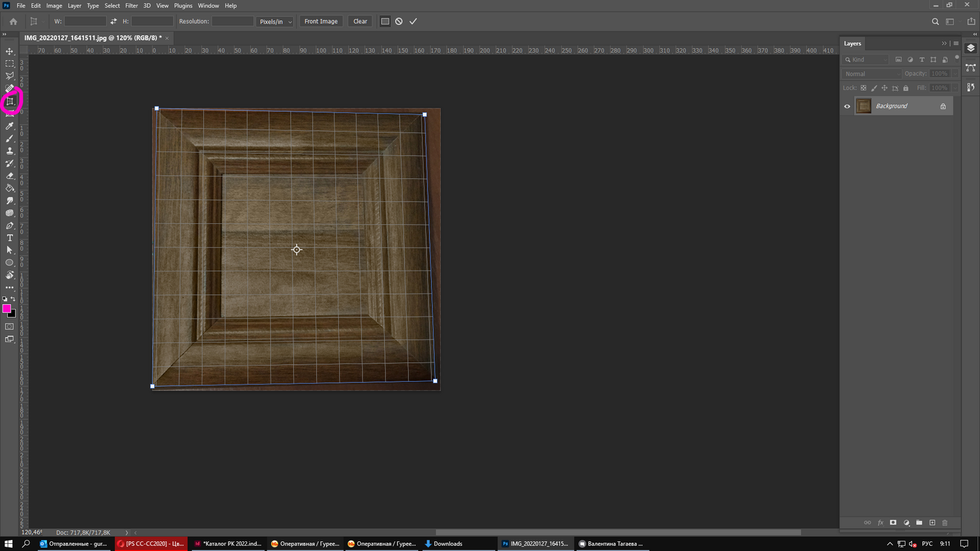Image resolution: width=980 pixels, height=551 pixels.
Task: Pick the Eyedropper tool
Action: click(x=10, y=126)
